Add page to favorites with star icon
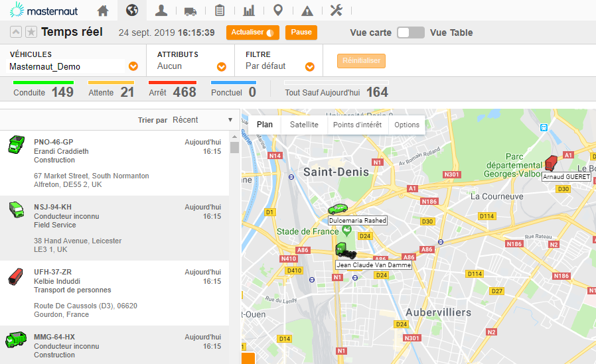Viewport: 596px width, 364px height. pyautogui.click(x=31, y=32)
